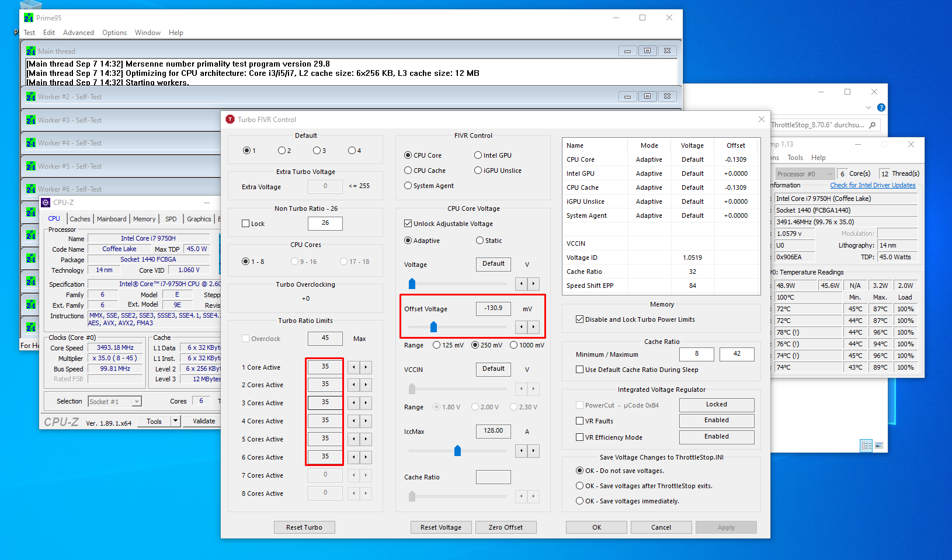Viewport: 952px width, 560px height.
Task: Switch to the Memory tab in CPU-Z
Action: click(144, 218)
